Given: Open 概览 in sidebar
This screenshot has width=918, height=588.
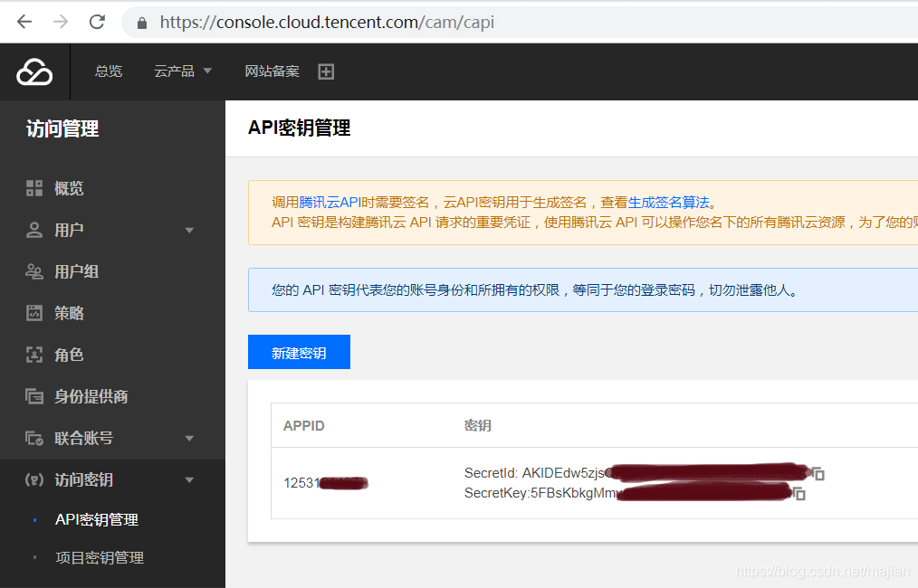Looking at the screenshot, I should click(69, 188).
